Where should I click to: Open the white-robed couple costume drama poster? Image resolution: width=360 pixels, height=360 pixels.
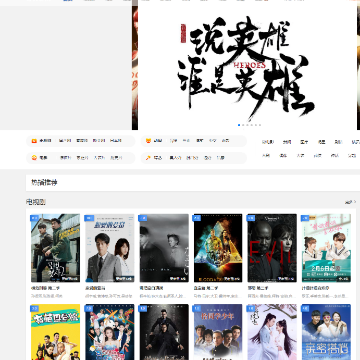click(x=272, y=332)
